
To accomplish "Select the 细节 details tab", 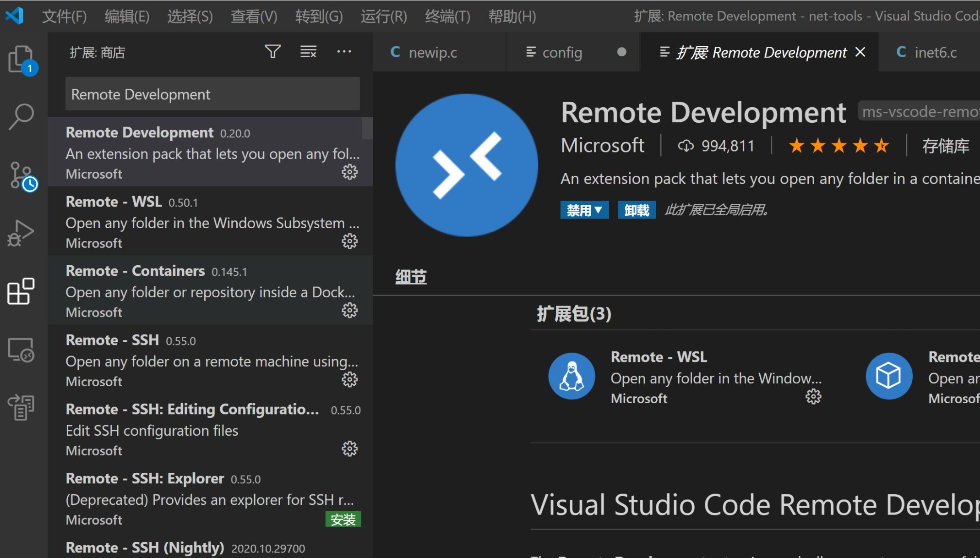I will [411, 277].
